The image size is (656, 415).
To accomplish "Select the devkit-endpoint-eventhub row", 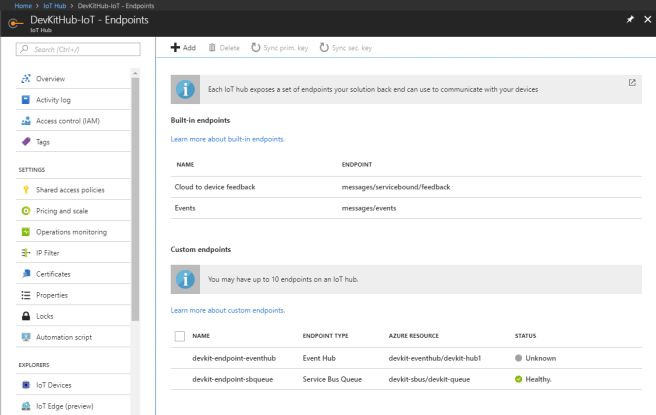I will [x=232, y=358].
